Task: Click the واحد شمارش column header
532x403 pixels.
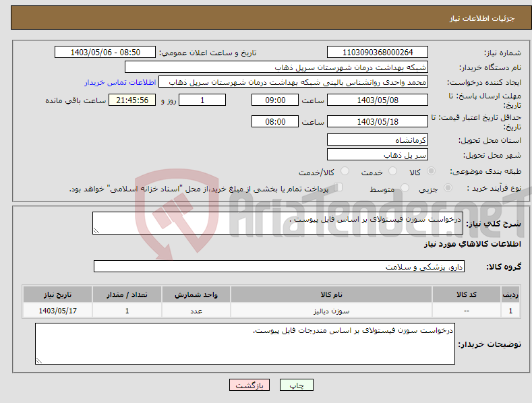Action: [x=196, y=294]
